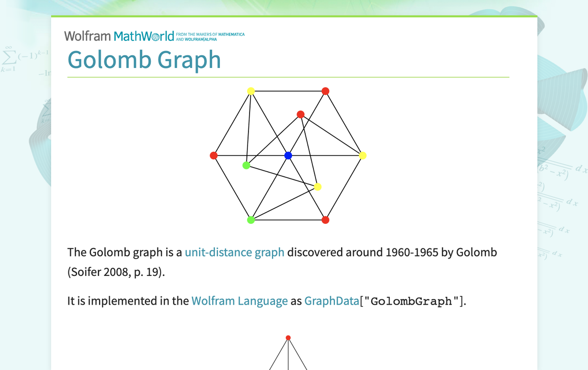Follow the unit-distance graph hyperlink
Viewport: 588px width, 370px height.
pos(235,252)
